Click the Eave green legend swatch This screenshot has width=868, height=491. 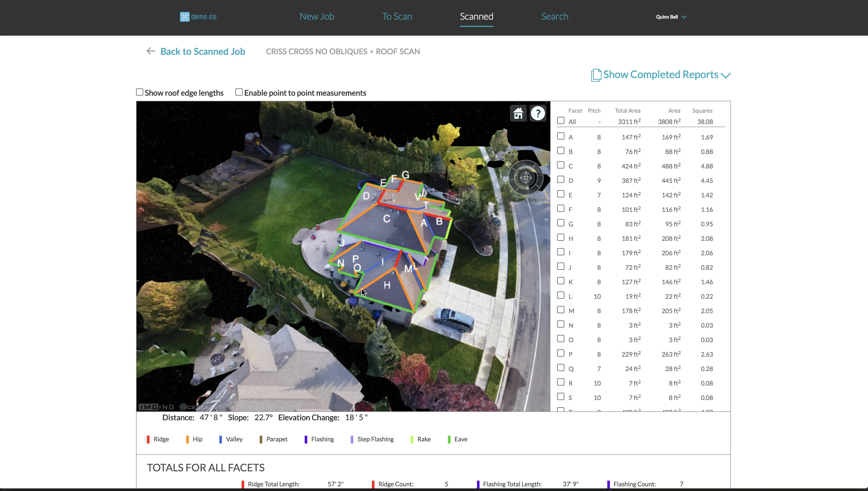click(x=449, y=439)
